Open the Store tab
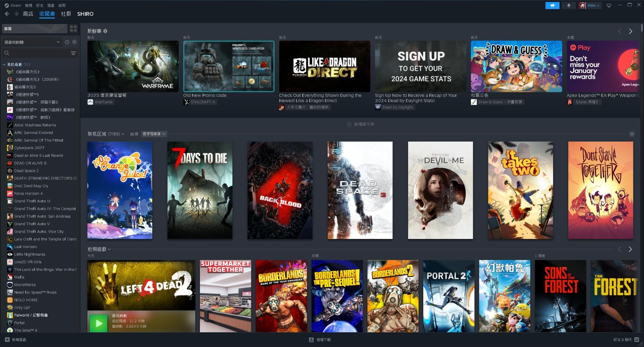The height and width of the screenshot is (347, 644). click(x=28, y=14)
